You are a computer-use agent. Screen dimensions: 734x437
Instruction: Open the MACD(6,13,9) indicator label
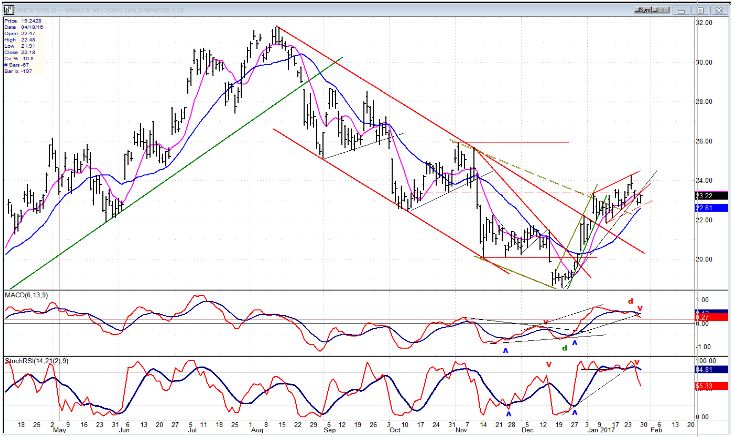pyautogui.click(x=26, y=295)
